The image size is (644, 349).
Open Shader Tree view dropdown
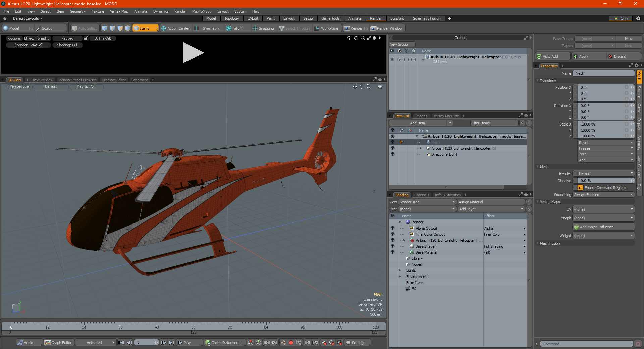coord(427,202)
